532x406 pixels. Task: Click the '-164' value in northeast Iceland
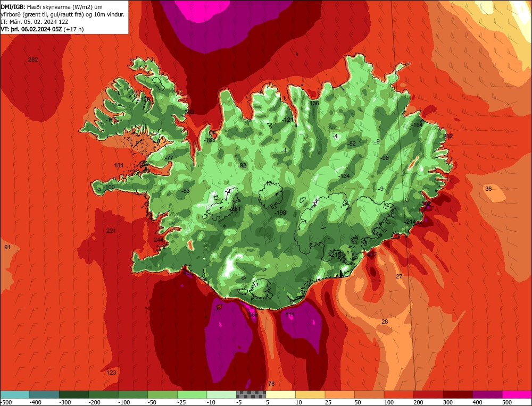click(x=417, y=125)
